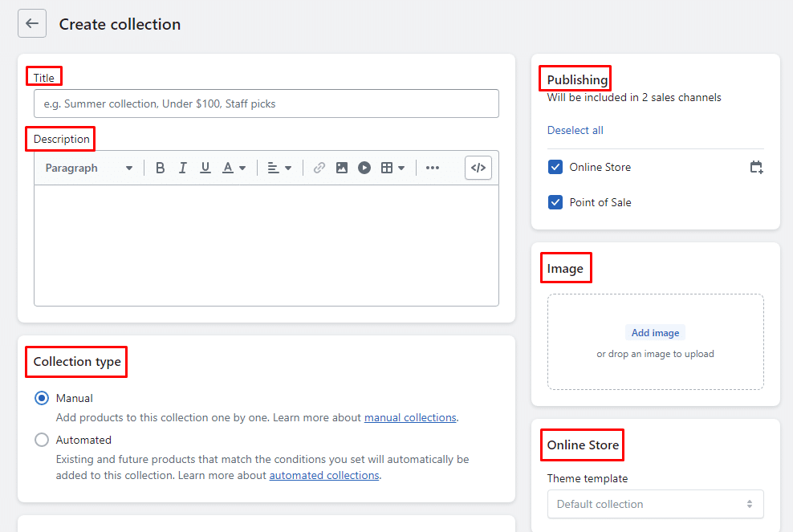Click the back arrow button
The image size is (793, 532).
coord(32,24)
